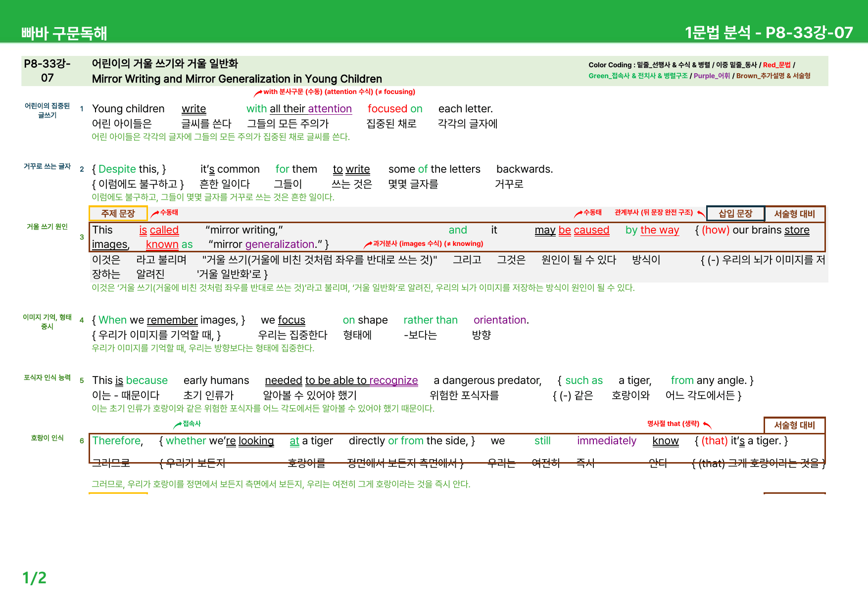
Task: Click the underlined 'remember' in sentence 4
Action: click(x=172, y=320)
